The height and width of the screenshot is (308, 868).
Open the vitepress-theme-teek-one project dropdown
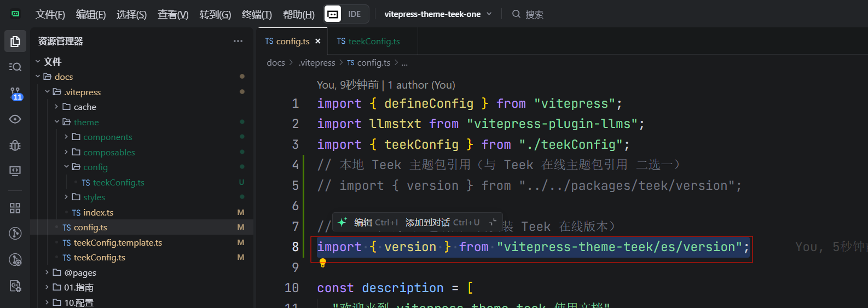click(438, 14)
